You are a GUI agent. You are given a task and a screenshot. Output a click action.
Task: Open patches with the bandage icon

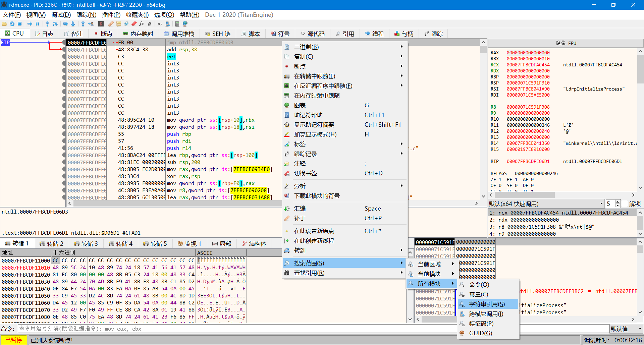click(111, 24)
